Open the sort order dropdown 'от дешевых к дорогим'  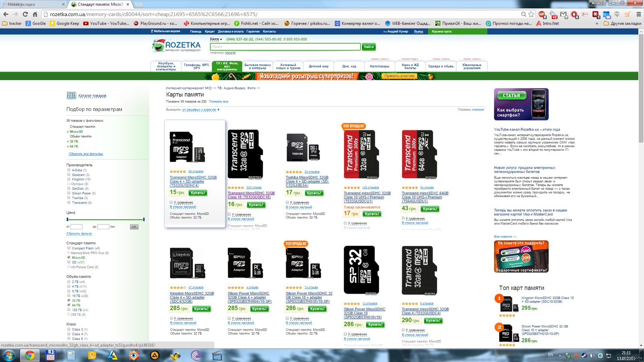[x=201, y=109]
